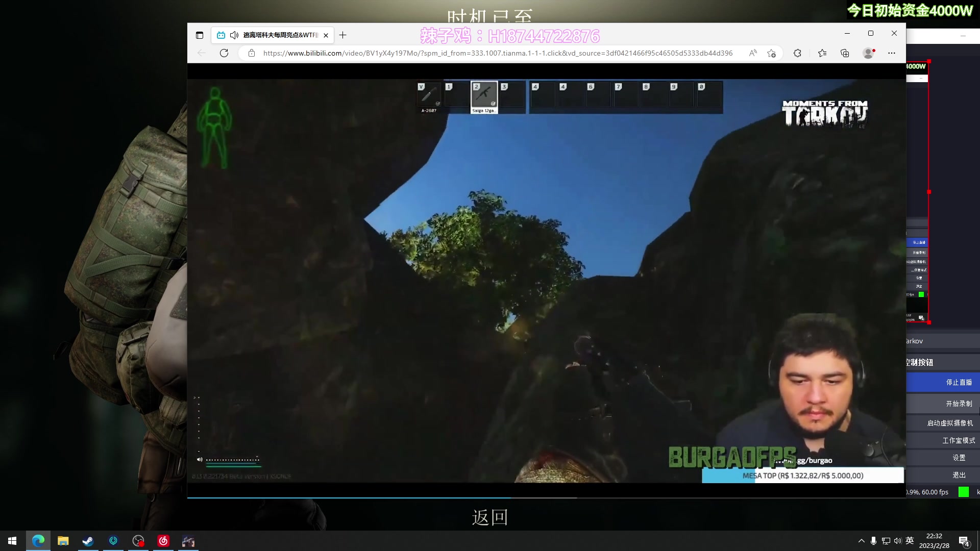Screen dimensions: 980x551
Task: Open Edge Settings and more menu
Action: click(892, 53)
